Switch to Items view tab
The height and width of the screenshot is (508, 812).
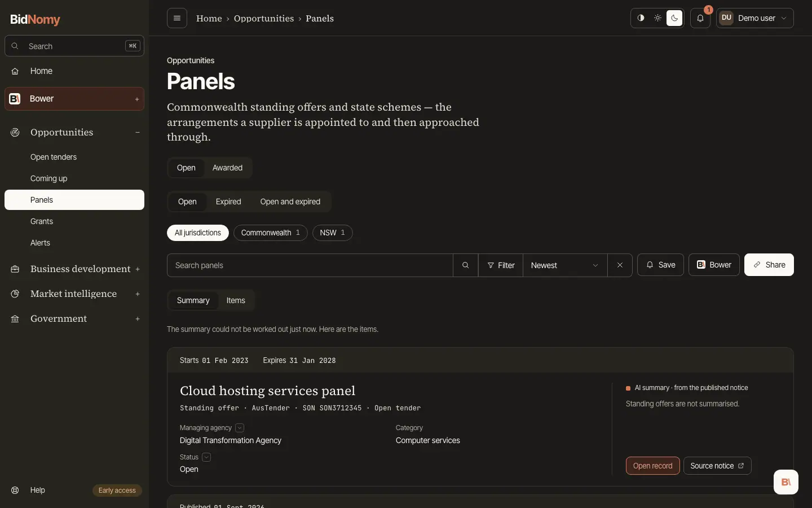236,300
